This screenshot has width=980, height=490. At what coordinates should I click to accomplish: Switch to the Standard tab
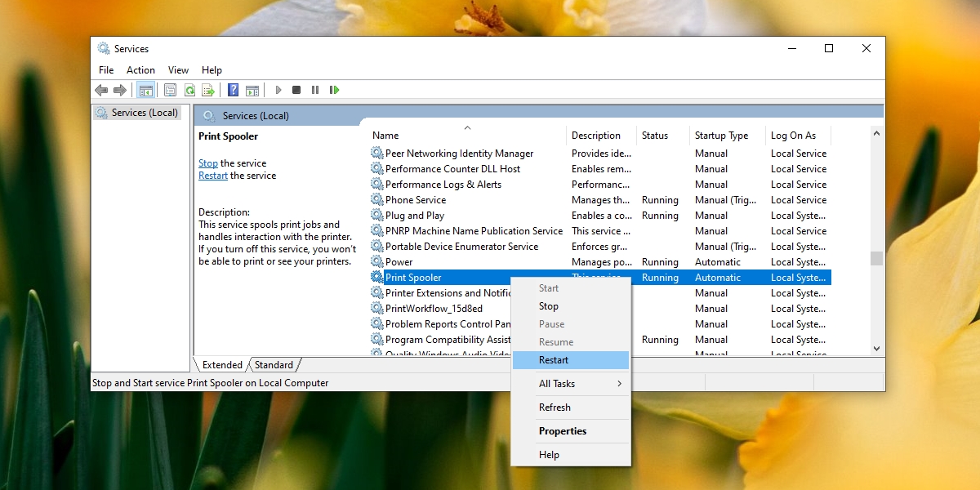point(274,365)
